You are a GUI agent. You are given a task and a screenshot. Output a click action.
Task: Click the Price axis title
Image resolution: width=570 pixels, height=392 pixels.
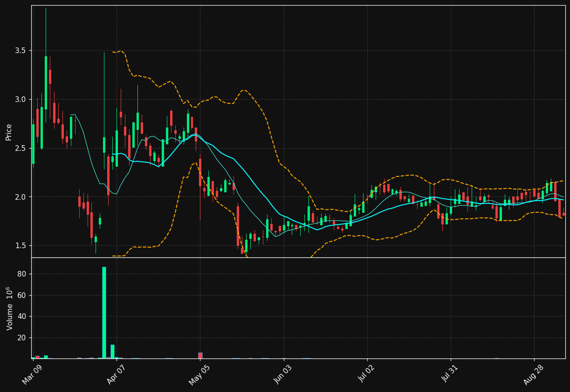pos(9,132)
